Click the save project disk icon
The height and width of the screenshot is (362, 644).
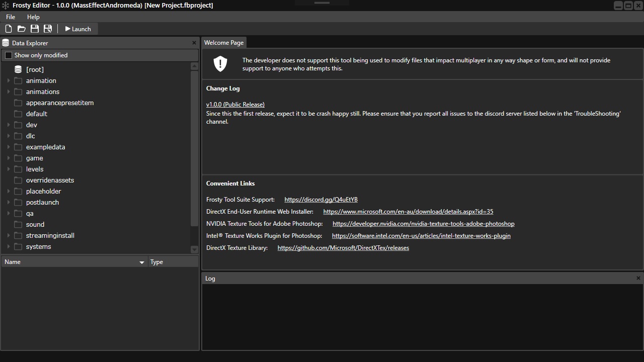[x=35, y=29]
